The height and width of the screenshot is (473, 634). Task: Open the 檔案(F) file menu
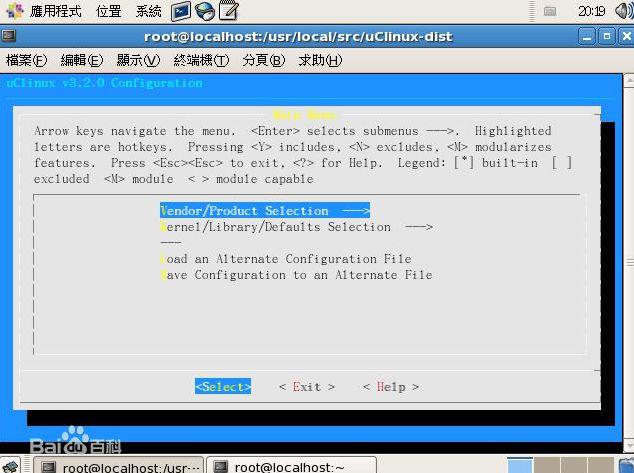[26, 61]
